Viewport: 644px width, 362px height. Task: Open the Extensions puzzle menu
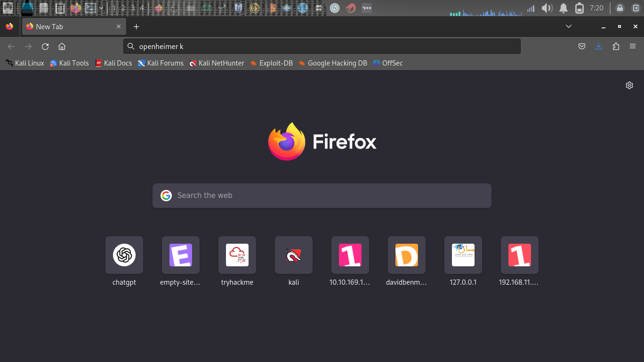pos(616,46)
